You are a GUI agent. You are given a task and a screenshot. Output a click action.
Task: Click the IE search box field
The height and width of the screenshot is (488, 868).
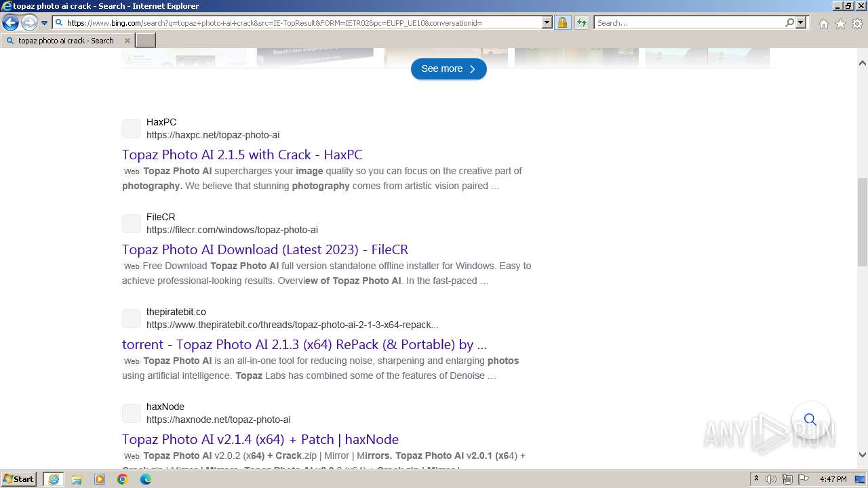[689, 23]
